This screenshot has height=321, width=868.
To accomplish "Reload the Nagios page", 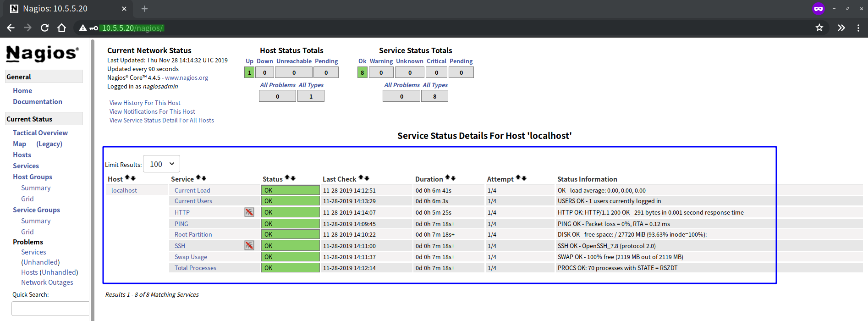I will tap(44, 28).
